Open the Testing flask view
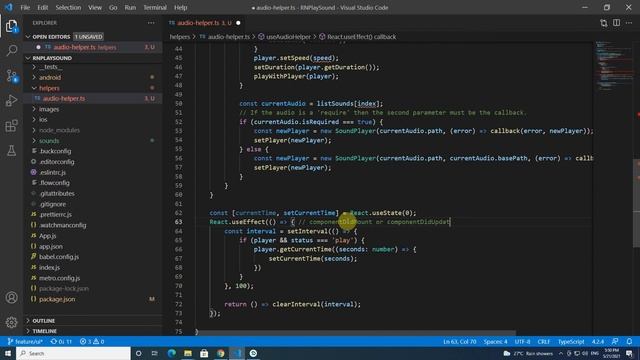The image size is (640, 360). pos(11,151)
